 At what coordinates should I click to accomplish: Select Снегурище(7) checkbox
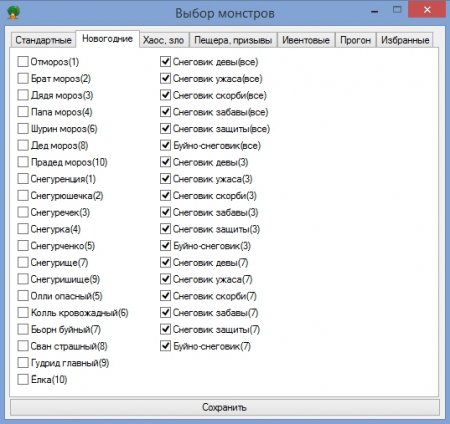coord(23,262)
